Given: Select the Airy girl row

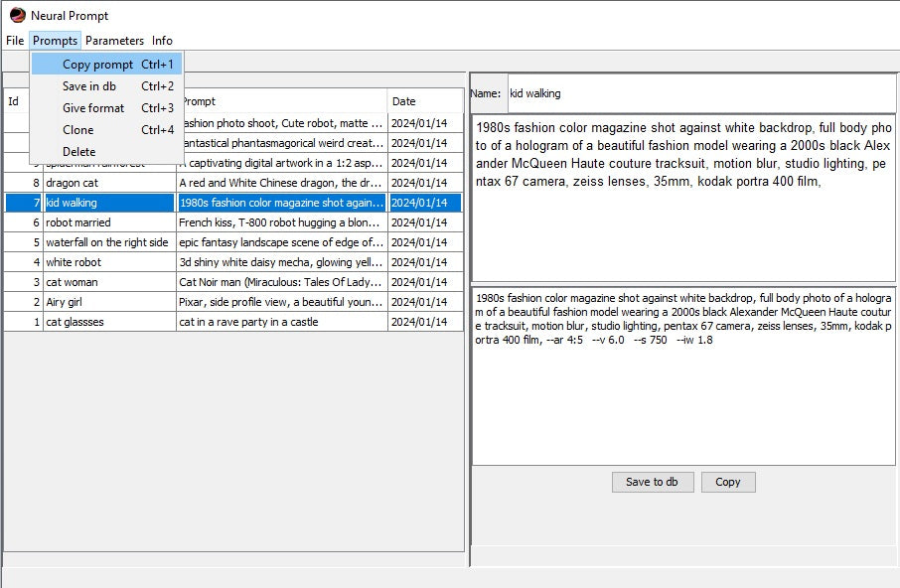Looking at the screenshot, I should [109, 302].
